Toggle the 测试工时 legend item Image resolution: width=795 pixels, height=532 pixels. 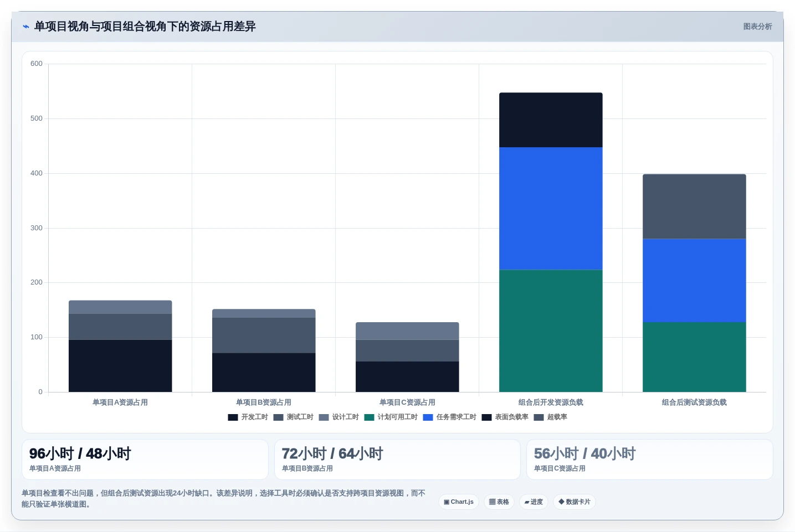click(294, 417)
